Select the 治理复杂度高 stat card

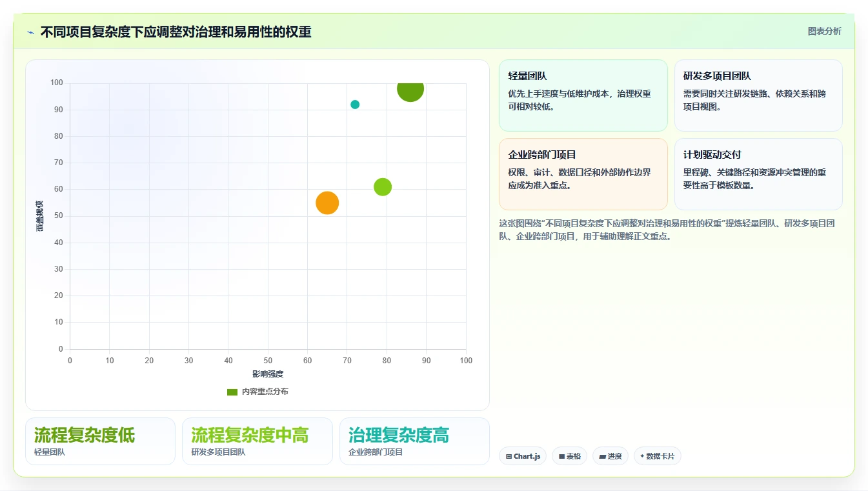click(x=414, y=441)
